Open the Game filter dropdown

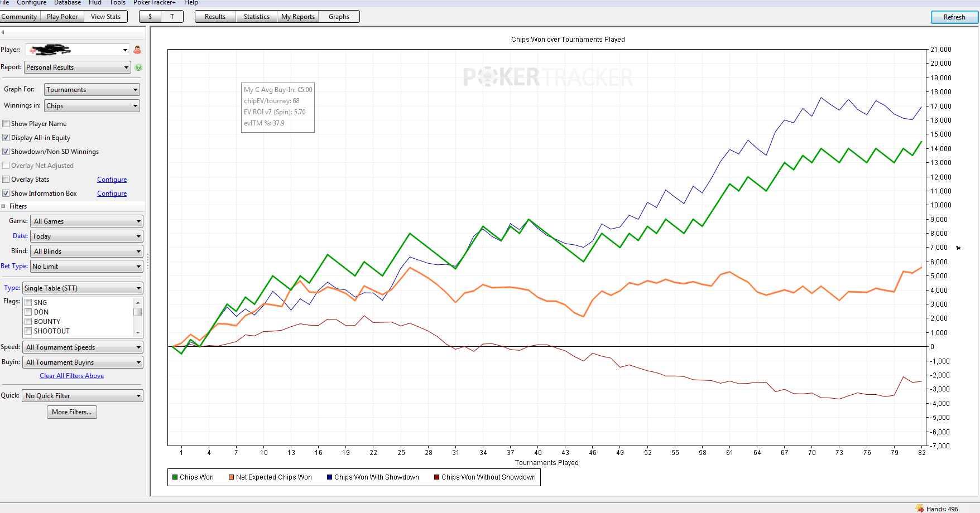point(87,221)
